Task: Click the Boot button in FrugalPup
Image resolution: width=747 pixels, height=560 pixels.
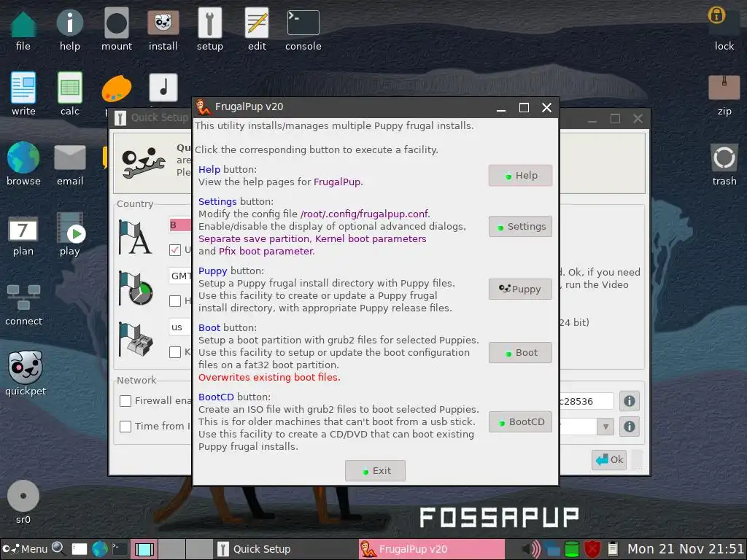Action: (x=520, y=352)
